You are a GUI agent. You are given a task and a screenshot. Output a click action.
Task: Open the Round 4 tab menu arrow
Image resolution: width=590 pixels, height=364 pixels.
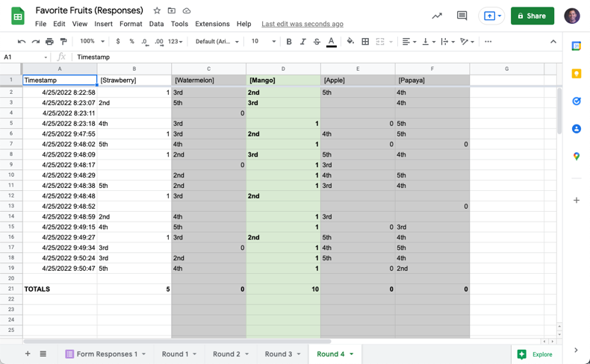(x=352, y=354)
